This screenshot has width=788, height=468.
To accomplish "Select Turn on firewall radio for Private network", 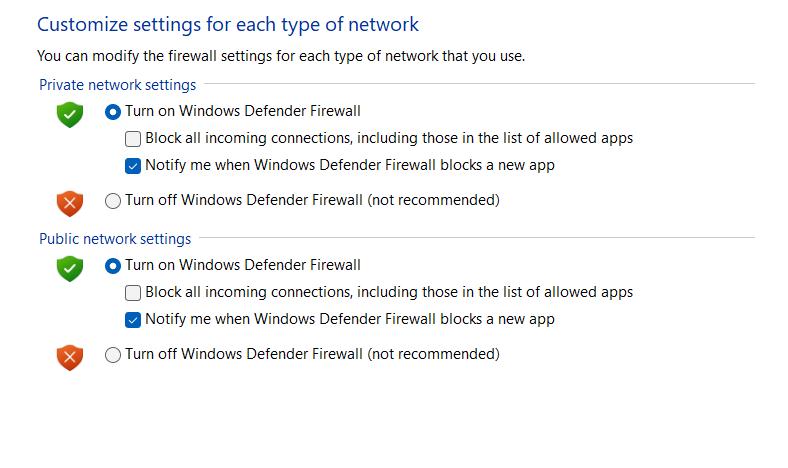I will pyautogui.click(x=113, y=112).
